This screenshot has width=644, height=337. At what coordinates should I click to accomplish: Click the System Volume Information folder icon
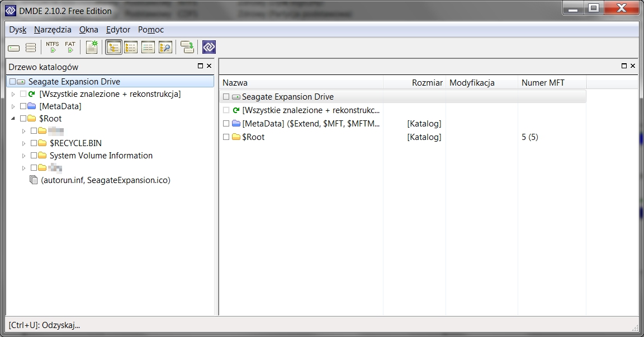pos(42,156)
